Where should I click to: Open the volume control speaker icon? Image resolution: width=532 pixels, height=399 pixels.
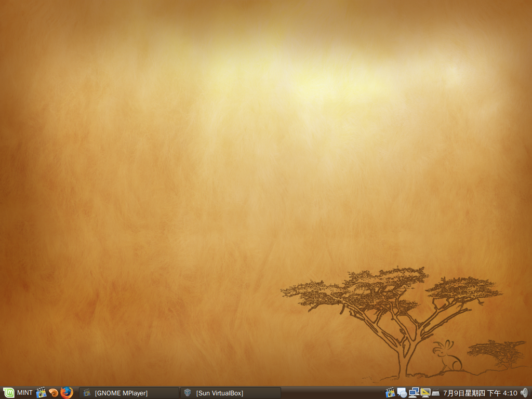[x=525, y=393]
